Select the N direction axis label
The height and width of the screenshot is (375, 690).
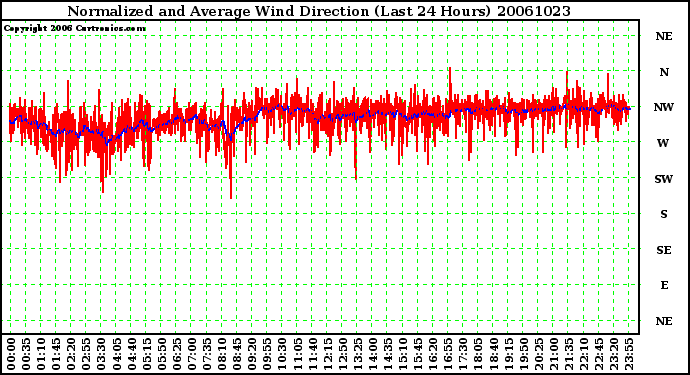coord(664,72)
